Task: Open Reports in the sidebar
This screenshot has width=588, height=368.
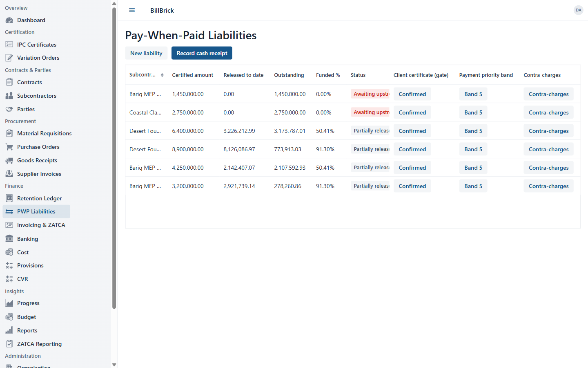Action: pos(36,330)
